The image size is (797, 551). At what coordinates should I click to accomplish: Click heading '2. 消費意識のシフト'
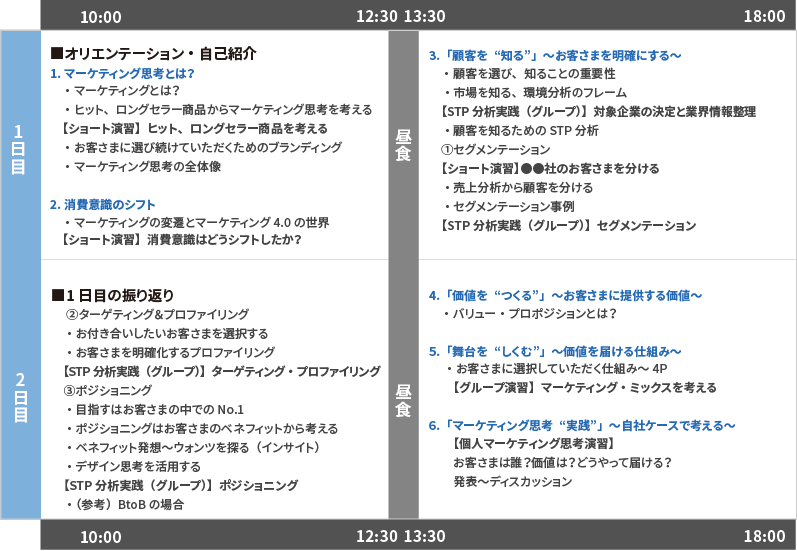click(103, 205)
